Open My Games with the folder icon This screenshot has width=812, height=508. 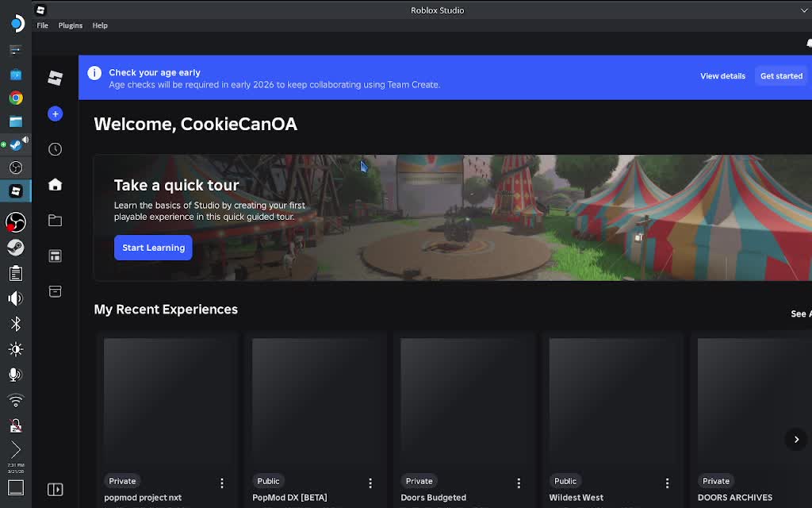click(x=55, y=221)
